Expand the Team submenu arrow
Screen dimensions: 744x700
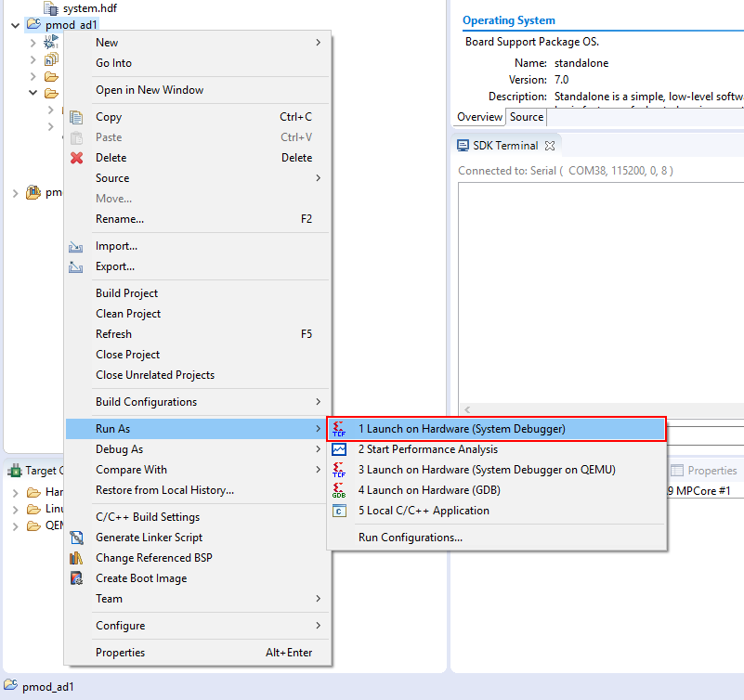[319, 599]
